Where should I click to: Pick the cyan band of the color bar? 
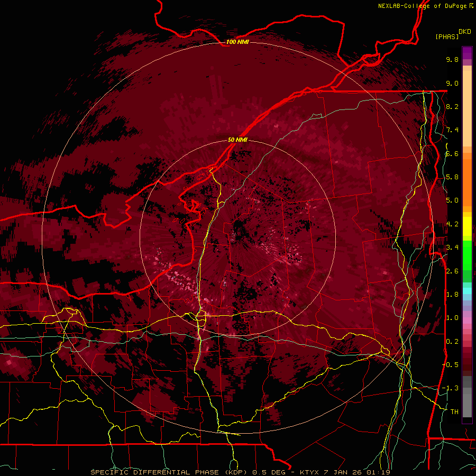pos(467,291)
